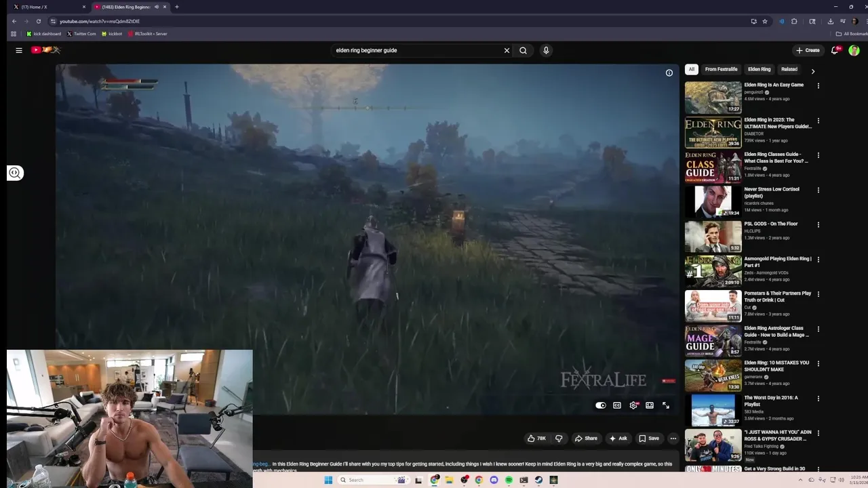Open Discord from the taskbar
The height and width of the screenshot is (488, 868).
click(494, 480)
